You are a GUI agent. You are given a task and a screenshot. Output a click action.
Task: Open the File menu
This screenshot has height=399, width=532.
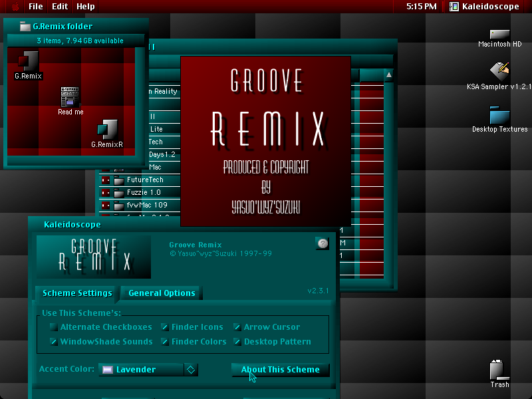[36, 7]
